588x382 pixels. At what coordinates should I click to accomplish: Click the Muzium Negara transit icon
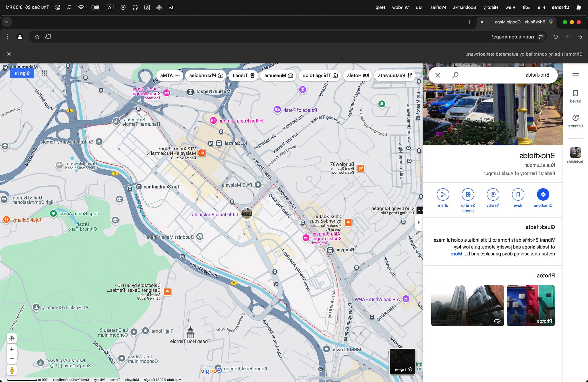[x=190, y=92]
